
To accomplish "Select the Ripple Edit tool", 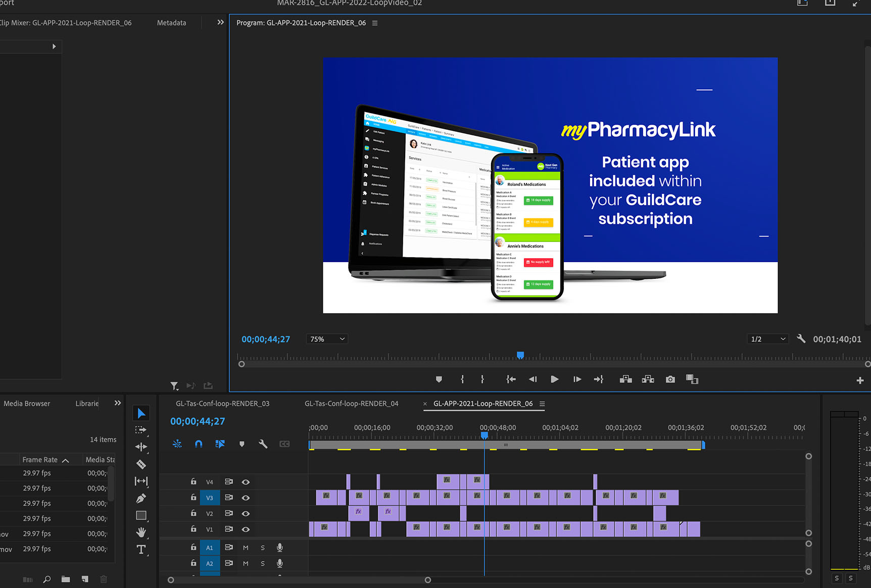I will pos(141,447).
